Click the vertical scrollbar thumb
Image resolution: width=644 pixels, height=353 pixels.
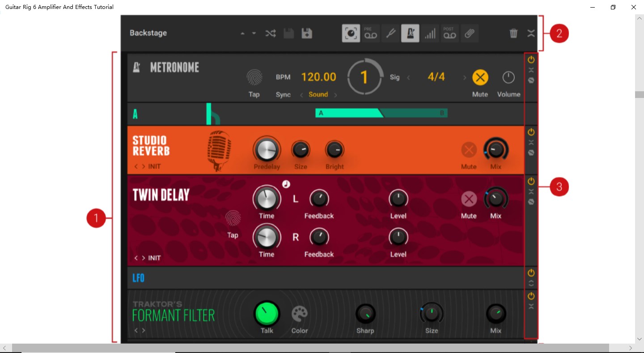coord(640,94)
